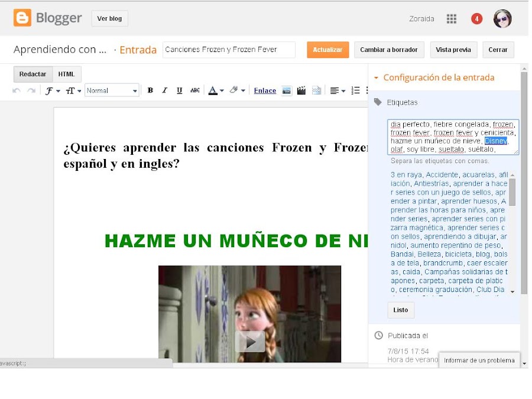Click the label suggestions scrollbar thumb
Image resolution: width=532 pixels, height=399 pixels.
(x=512, y=192)
